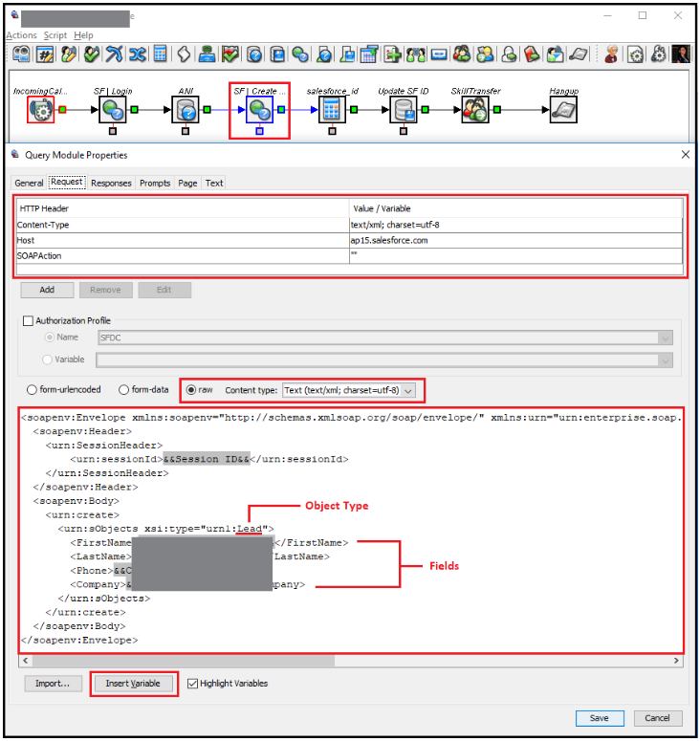The height and width of the screenshot is (741, 700).
Task: Click the scrollbar left arrow under XML
Action: (26, 660)
